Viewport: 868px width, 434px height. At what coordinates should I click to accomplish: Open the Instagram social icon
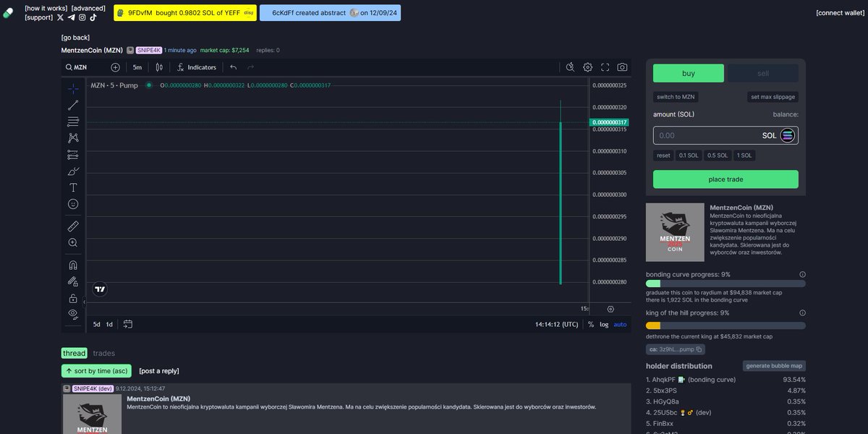82,17
